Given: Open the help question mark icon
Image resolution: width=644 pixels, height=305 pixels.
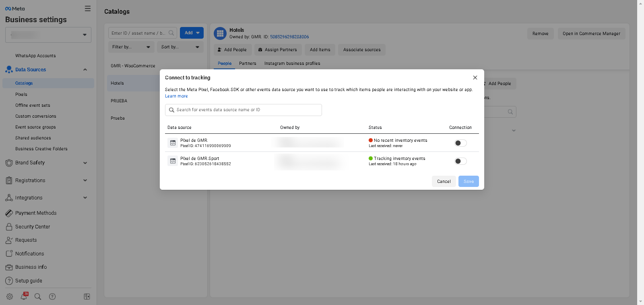Looking at the screenshot, I should (52, 297).
